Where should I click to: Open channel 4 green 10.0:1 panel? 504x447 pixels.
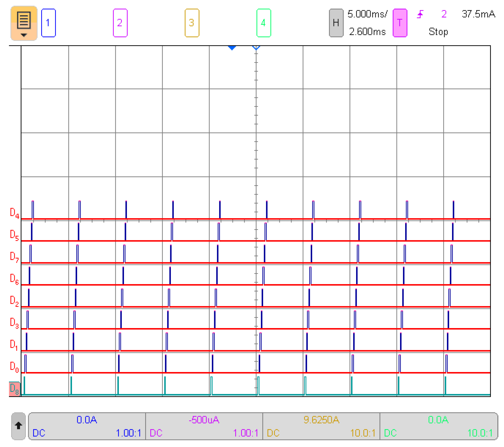[x=438, y=426]
